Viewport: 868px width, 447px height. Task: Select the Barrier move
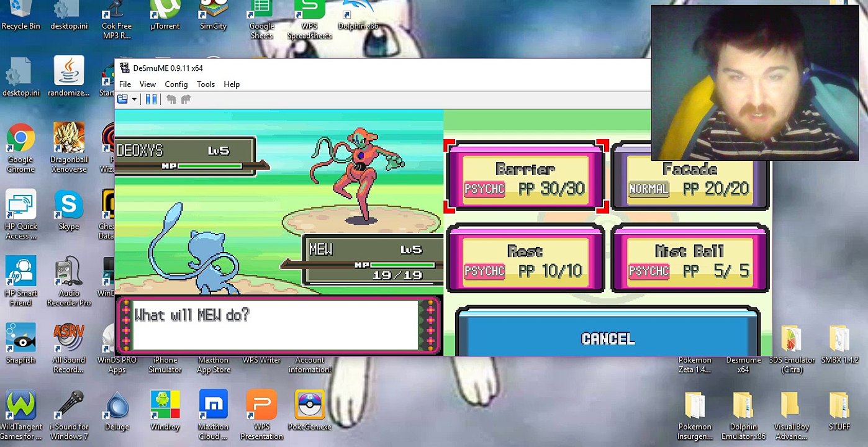pyautogui.click(x=525, y=177)
